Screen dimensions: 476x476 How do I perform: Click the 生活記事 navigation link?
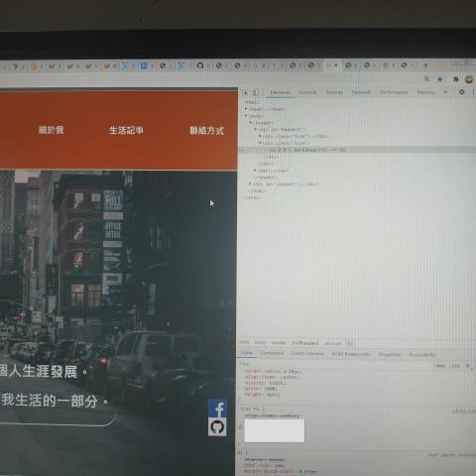[x=126, y=130]
